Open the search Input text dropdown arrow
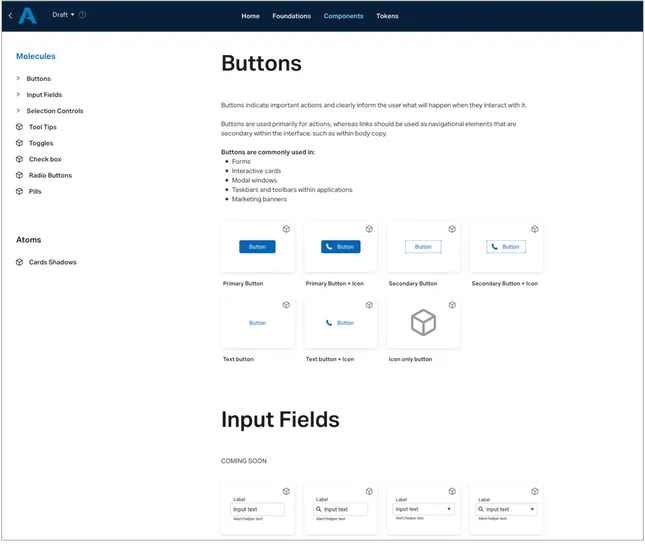The image size is (645, 544). click(x=532, y=509)
